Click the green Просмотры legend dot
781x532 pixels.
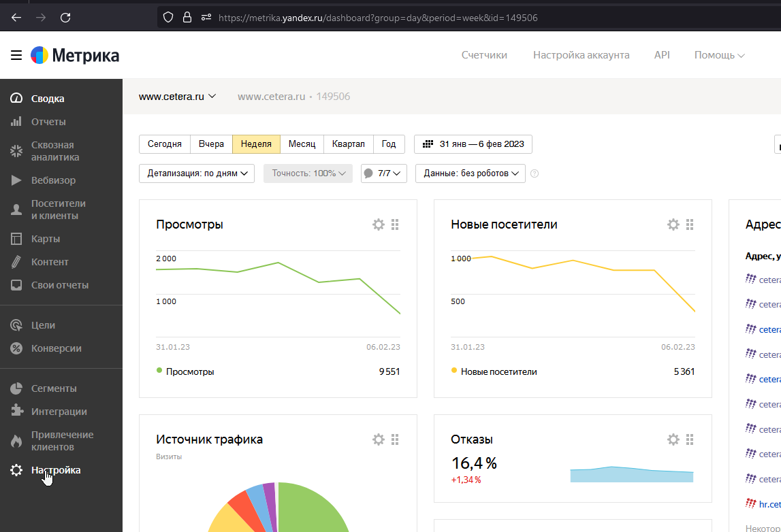point(159,371)
